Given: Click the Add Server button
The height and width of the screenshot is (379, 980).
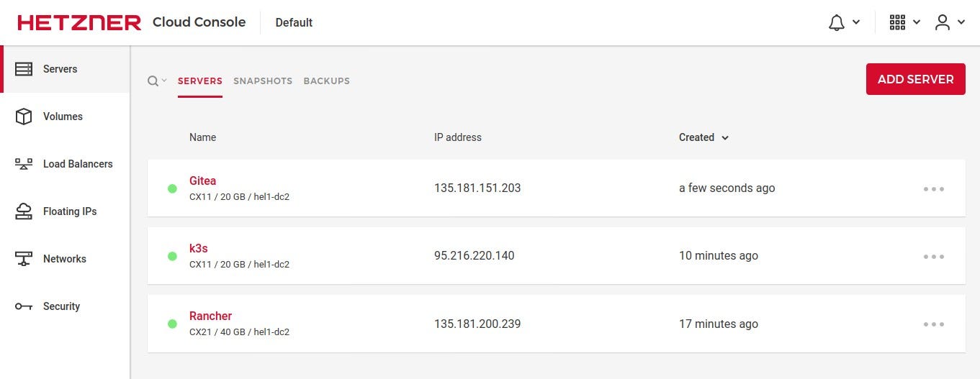Looking at the screenshot, I should pos(916,79).
